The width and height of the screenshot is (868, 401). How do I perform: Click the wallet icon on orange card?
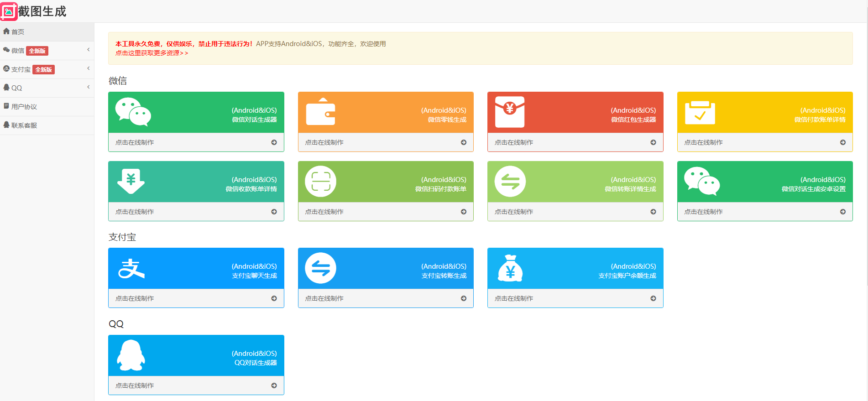[320, 112]
